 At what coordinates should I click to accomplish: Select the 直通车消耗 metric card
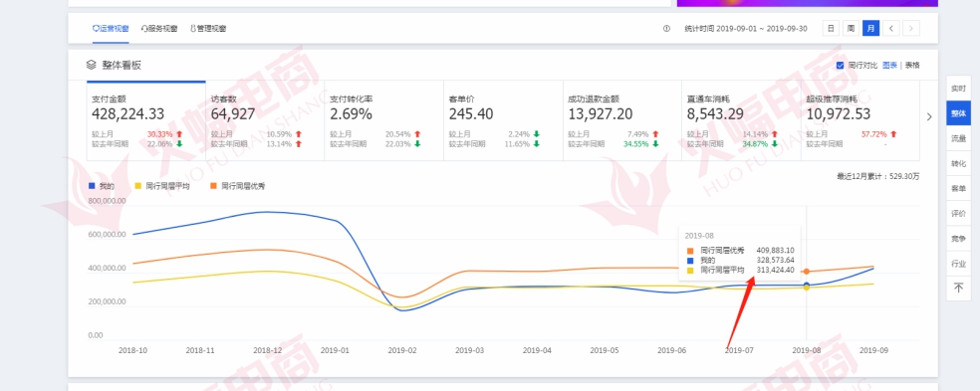click(741, 120)
